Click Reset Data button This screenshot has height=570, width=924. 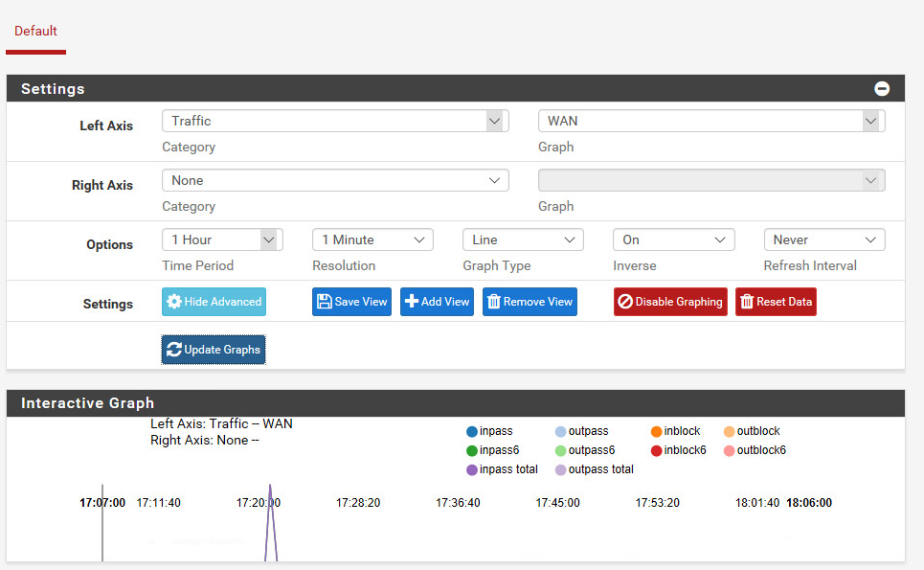[776, 302]
